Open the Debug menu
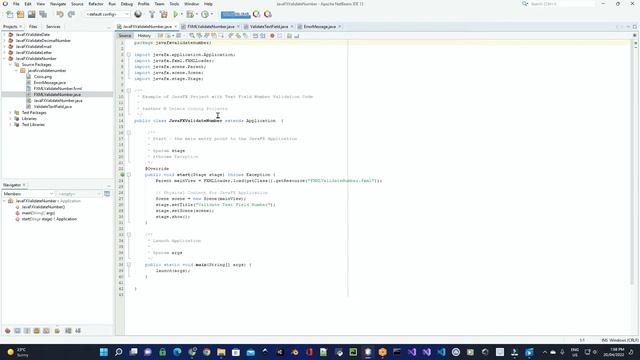Screen dimensions: 640x360 (127, 4)
